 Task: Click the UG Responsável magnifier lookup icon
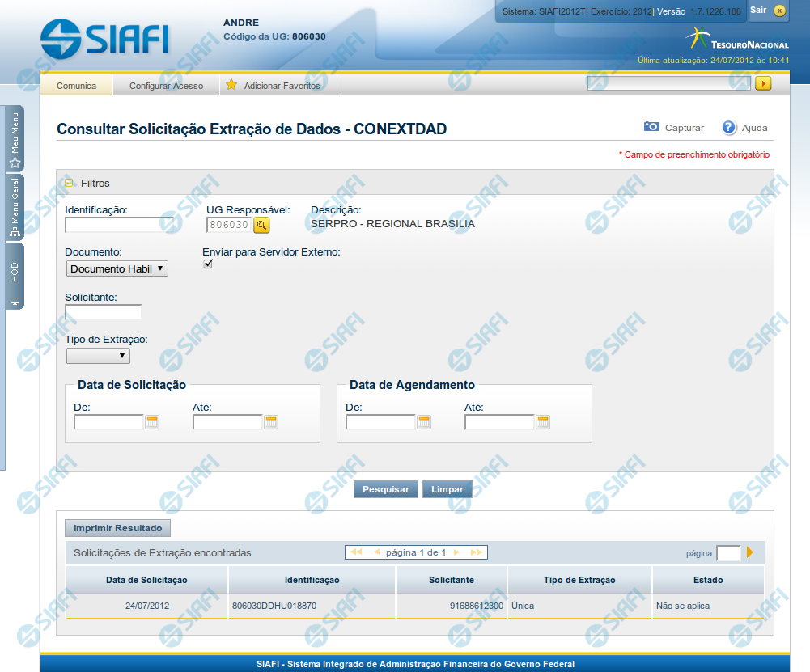tap(261, 225)
